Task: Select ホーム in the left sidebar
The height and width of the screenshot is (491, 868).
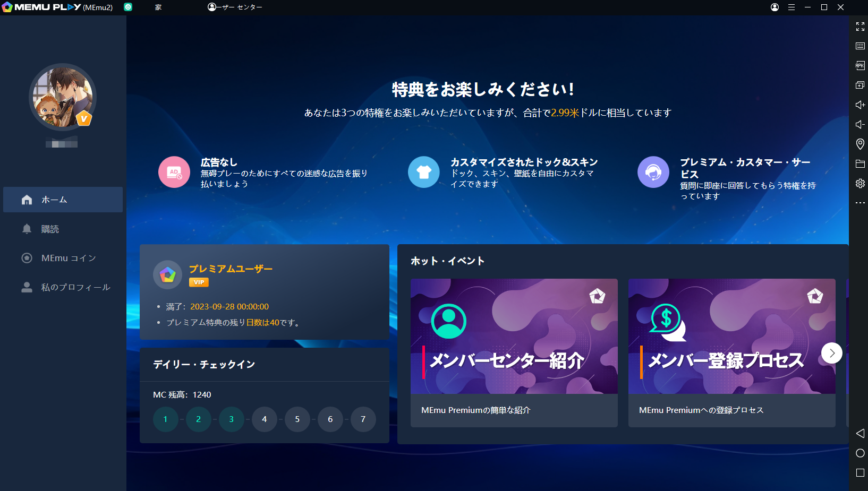Action: point(63,200)
